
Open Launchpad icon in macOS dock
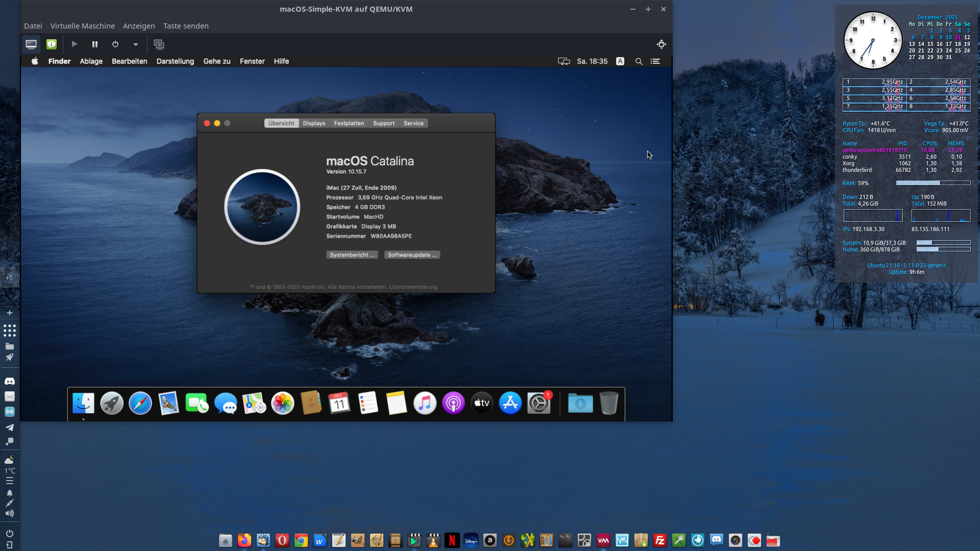[112, 403]
